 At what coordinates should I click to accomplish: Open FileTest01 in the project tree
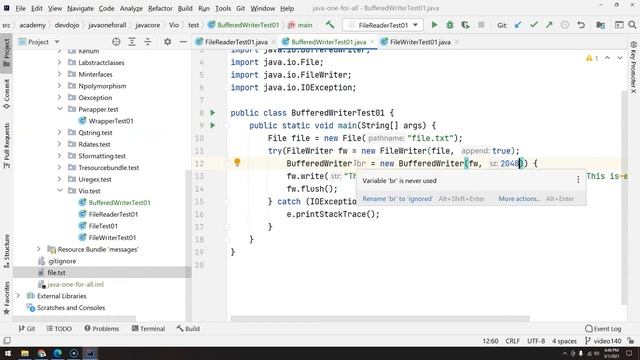click(x=103, y=226)
